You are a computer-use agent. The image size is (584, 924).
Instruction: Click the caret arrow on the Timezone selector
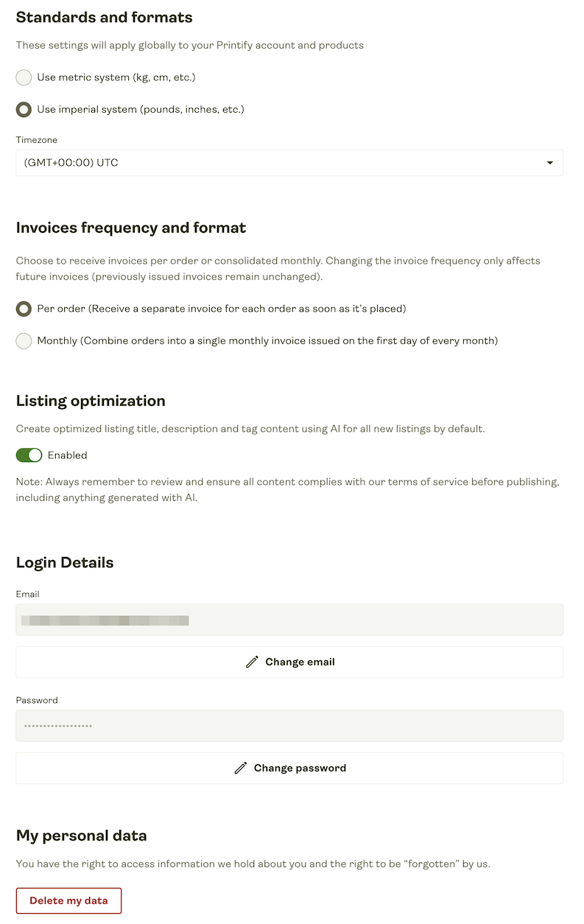click(549, 163)
